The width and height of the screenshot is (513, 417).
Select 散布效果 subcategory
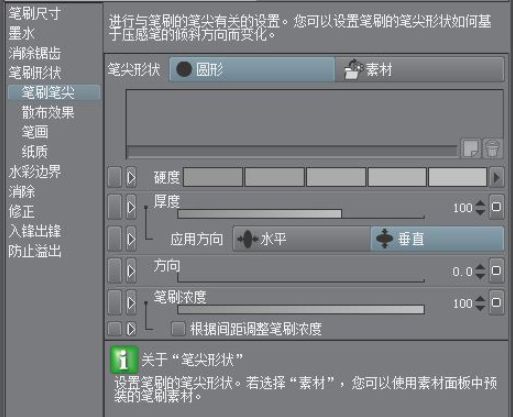[x=48, y=112]
